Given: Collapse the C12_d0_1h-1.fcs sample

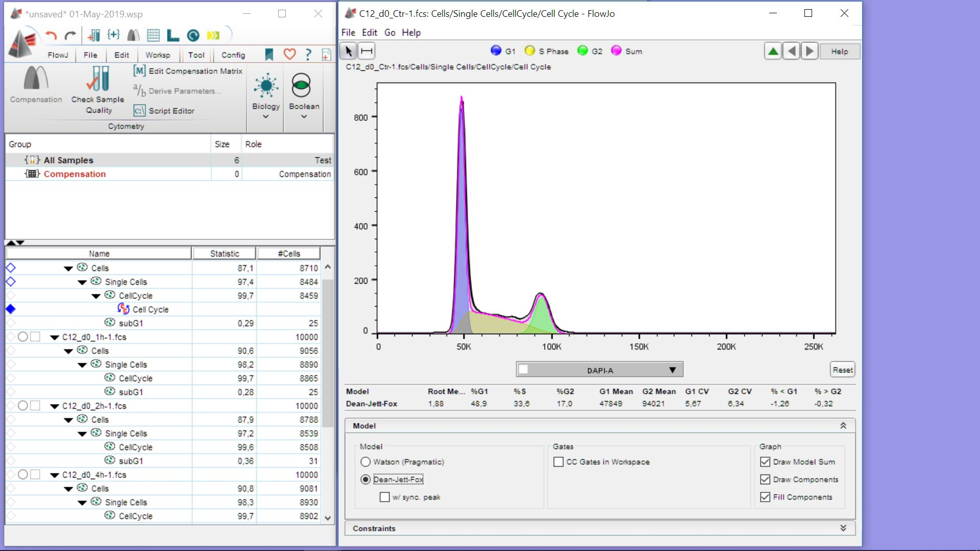Looking at the screenshot, I should click(55, 337).
